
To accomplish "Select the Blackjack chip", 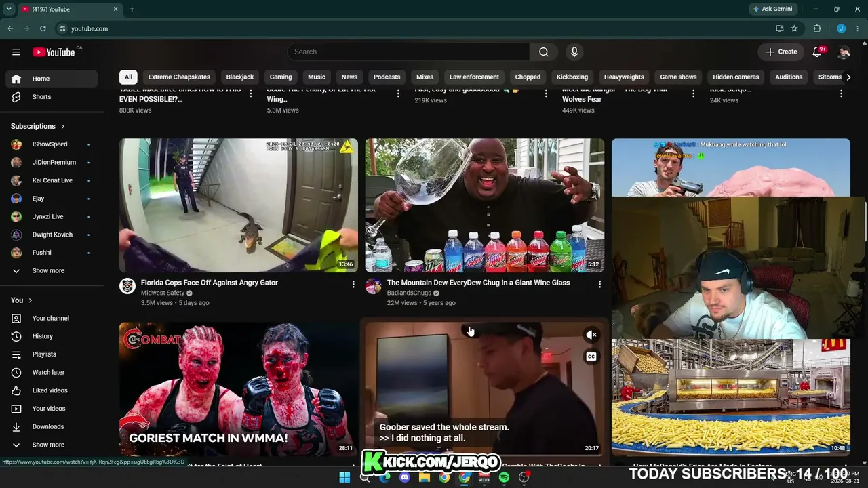I will [x=240, y=77].
